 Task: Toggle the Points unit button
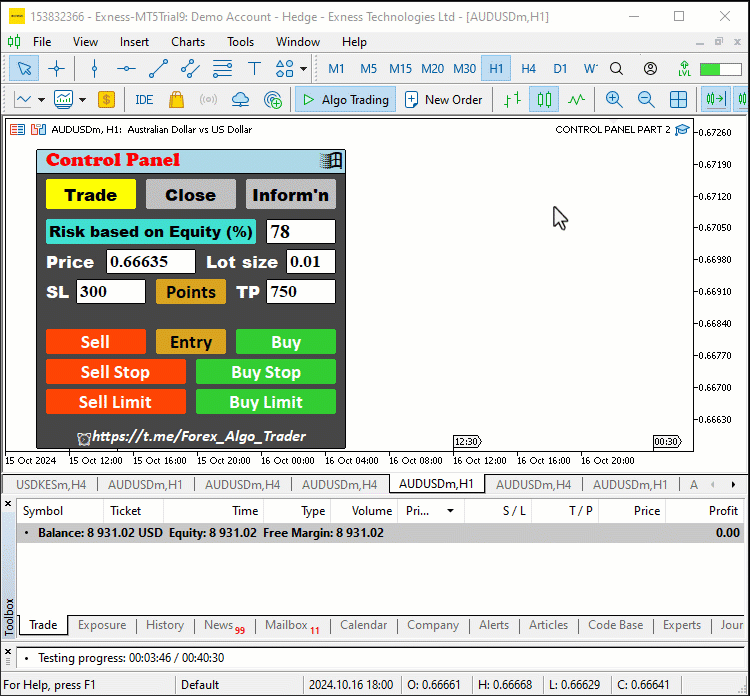pyautogui.click(x=191, y=292)
